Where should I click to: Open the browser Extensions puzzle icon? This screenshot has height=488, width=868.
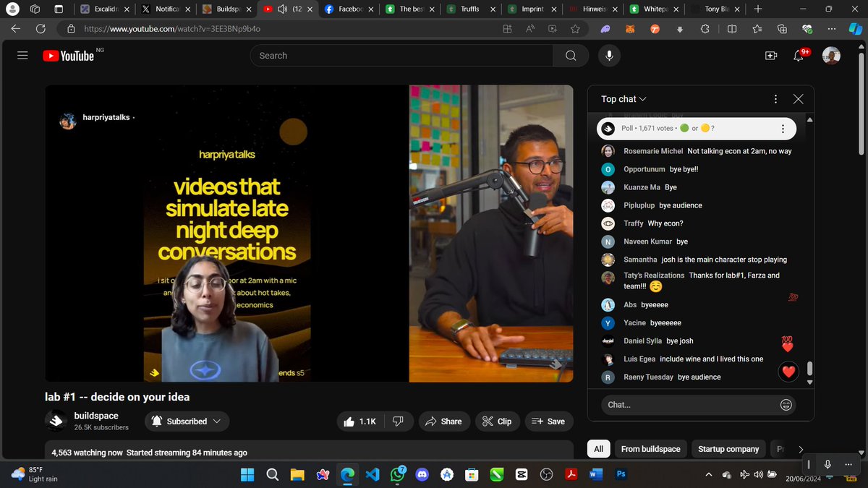click(705, 29)
